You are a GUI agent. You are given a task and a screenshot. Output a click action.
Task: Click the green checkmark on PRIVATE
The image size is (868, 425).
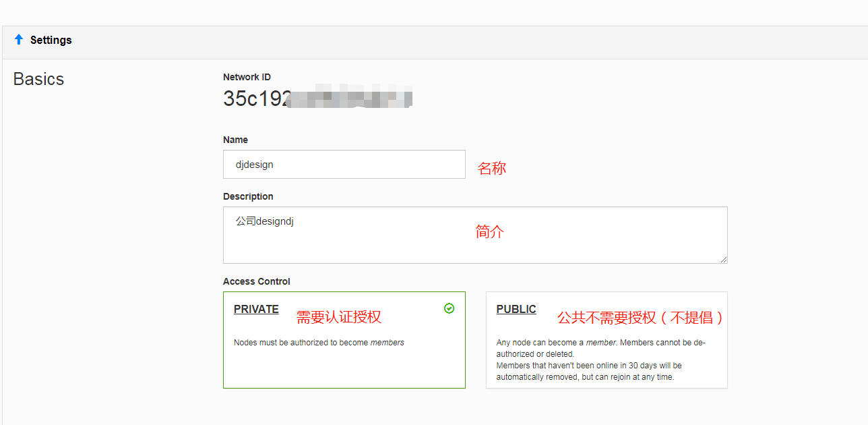(x=449, y=308)
